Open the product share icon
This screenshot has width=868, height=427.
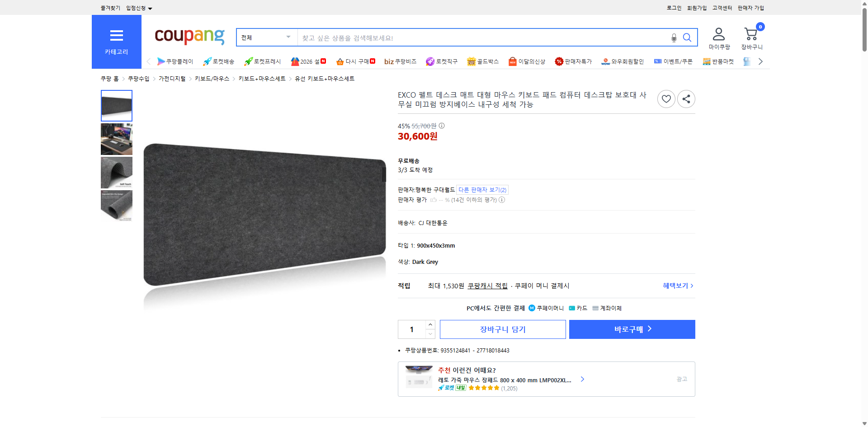[686, 99]
